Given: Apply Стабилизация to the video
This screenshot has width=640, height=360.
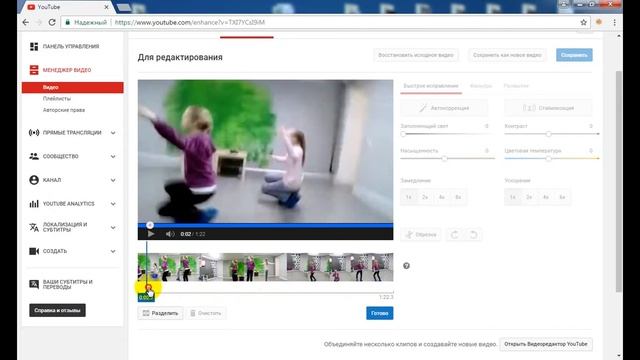Looking at the screenshot, I should [x=548, y=108].
